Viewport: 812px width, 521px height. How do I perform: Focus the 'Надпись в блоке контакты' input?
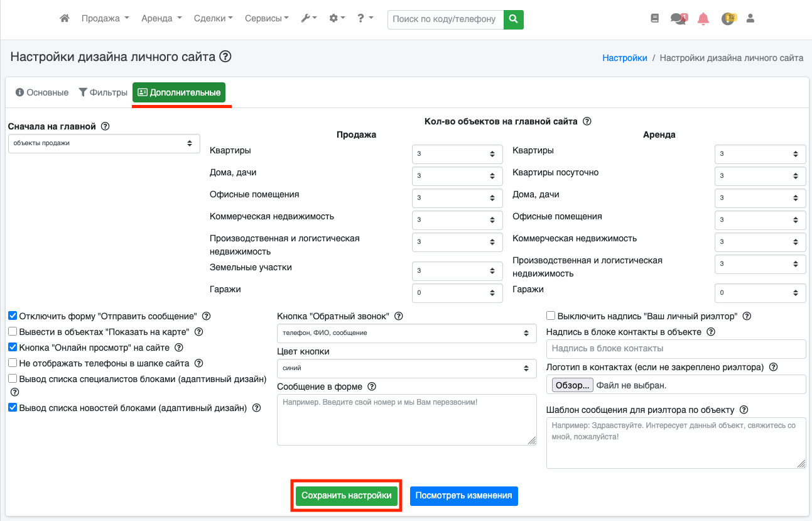pos(676,349)
